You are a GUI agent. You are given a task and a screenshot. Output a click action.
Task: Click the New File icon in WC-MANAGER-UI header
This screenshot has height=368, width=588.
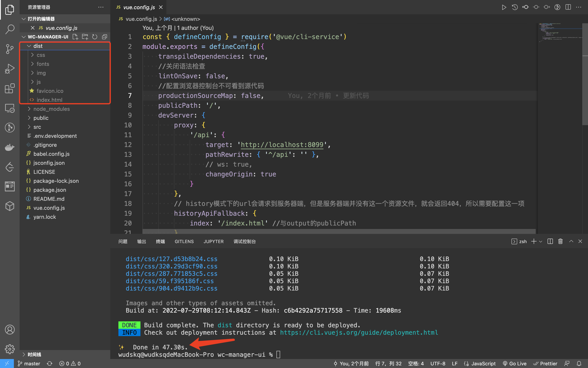(75, 37)
